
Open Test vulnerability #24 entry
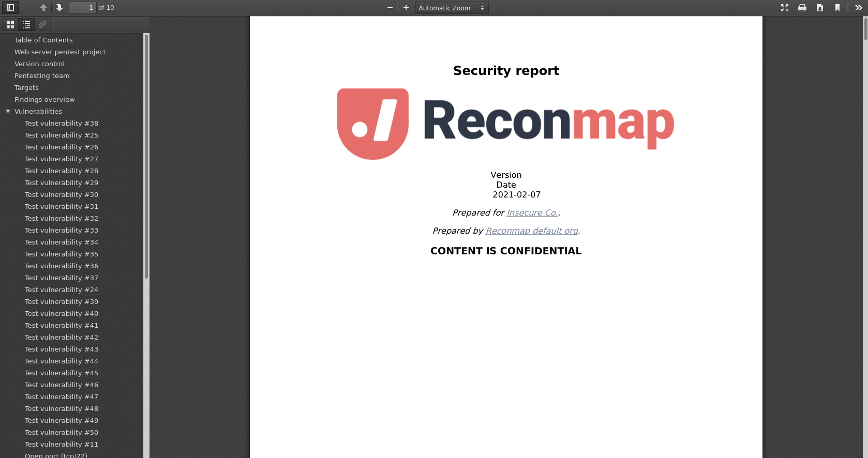click(x=62, y=289)
